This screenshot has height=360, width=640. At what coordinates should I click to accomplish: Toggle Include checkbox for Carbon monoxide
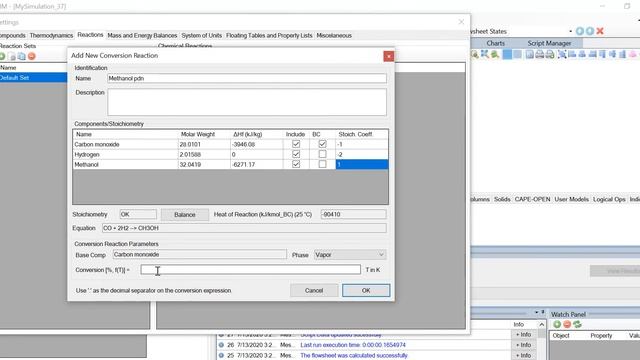click(x=296, y=144)
